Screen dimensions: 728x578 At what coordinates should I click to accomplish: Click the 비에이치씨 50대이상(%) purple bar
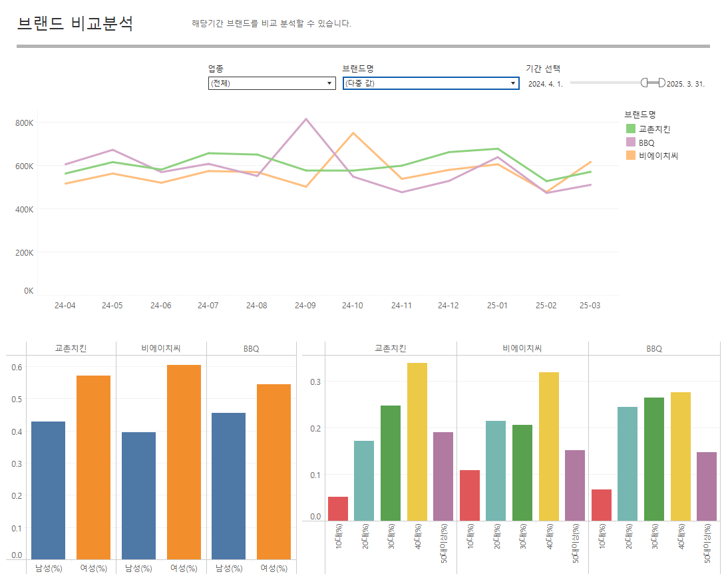(x=575, y=485)
